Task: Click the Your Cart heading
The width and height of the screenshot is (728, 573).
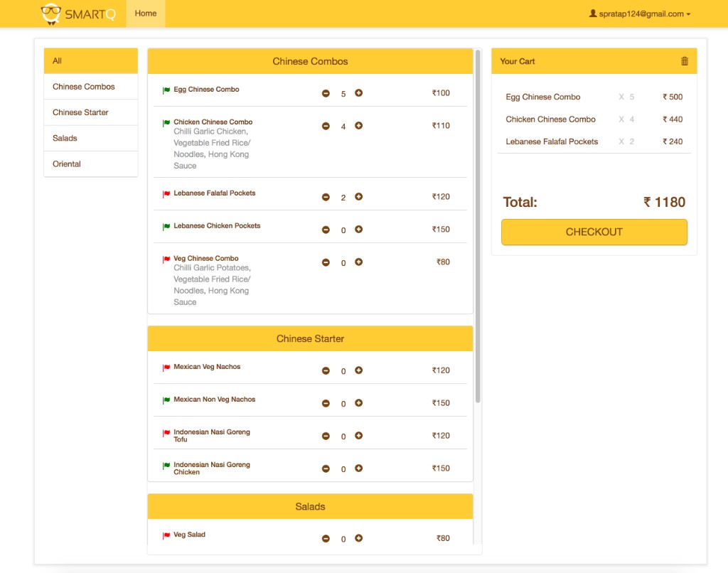Action: tap(518, 61)
